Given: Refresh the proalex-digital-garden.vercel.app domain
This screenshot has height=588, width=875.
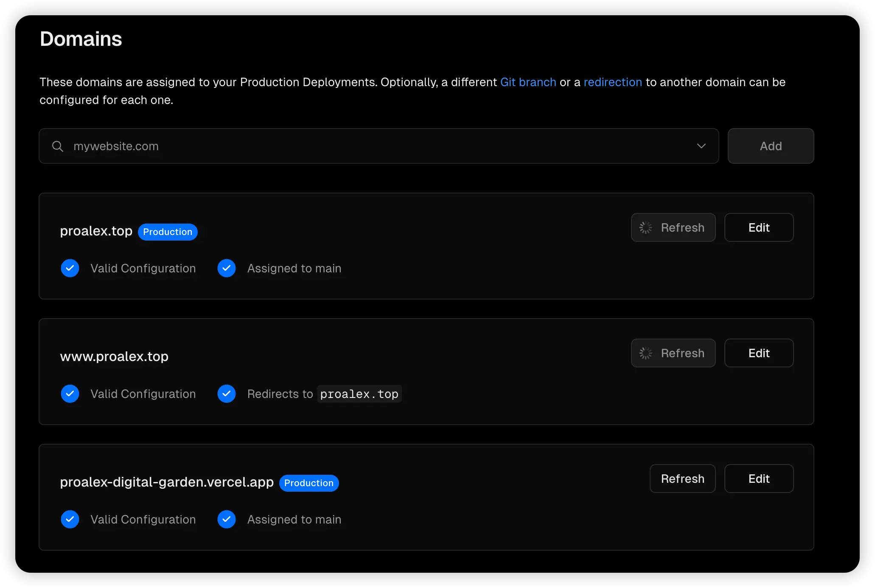Looking at the screenshot, I should (682, 479).
